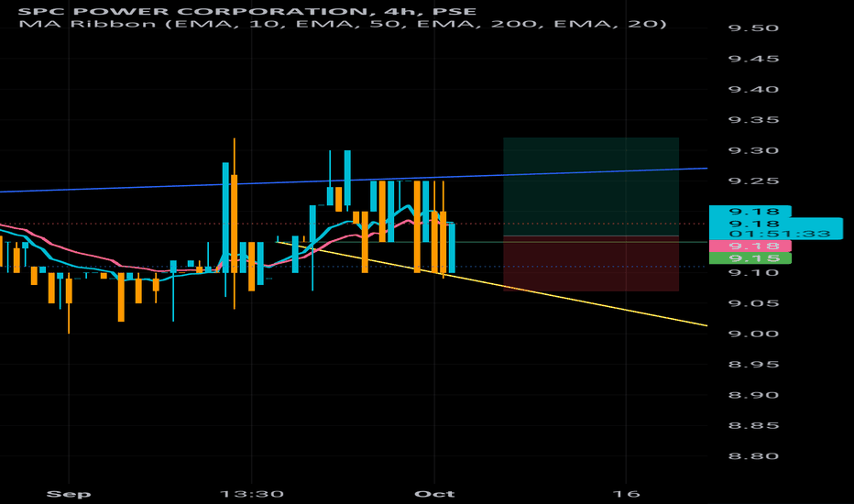Image resolution: width=854 pixels, height=504 pixels.
Task: Select the MA Ribbon indicator legend
Action: (342, 24)
